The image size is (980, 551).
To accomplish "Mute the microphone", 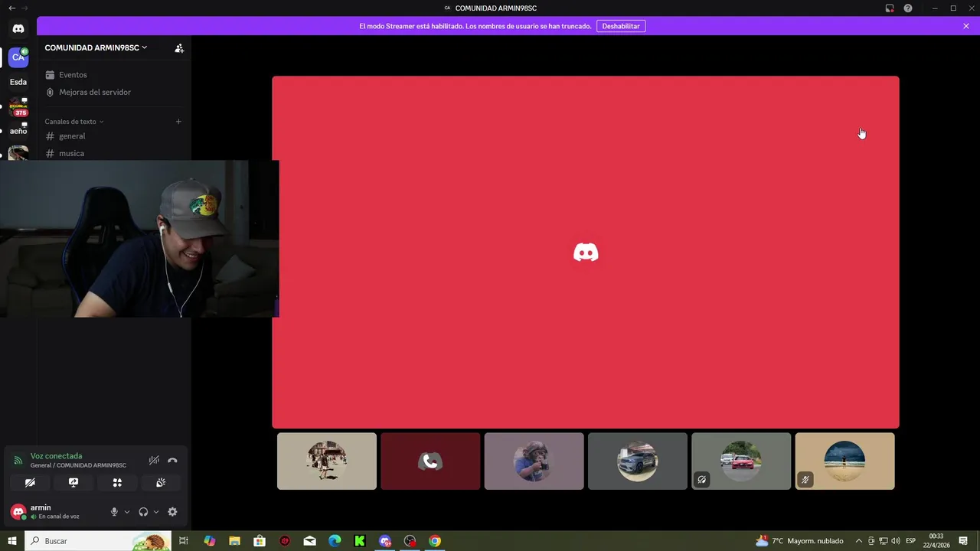I will [114, 512].
